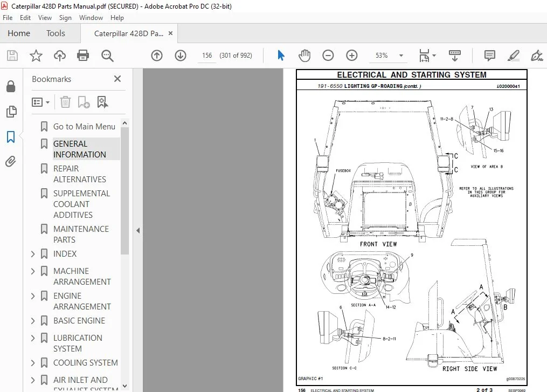
Task: Open Go to Main Menu bookmark
Action: point(84,127)
